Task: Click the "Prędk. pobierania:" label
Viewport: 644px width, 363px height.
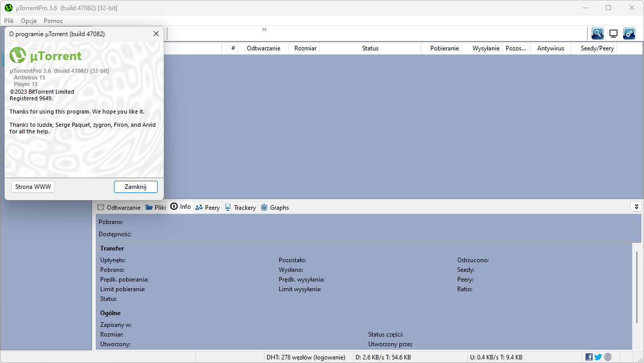Action: point(124,280)
